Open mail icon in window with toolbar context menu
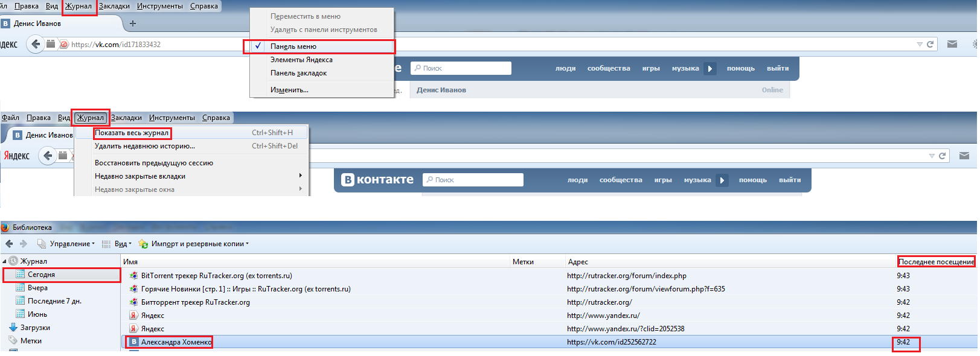 [x=952, y=44]
